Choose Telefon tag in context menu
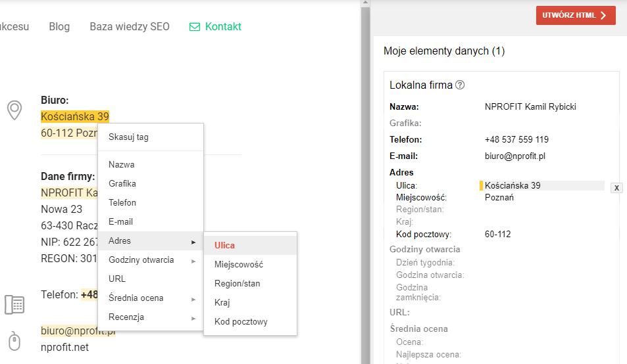The height and width of the screenshot is (364, 627). click(x=122, y=203)
